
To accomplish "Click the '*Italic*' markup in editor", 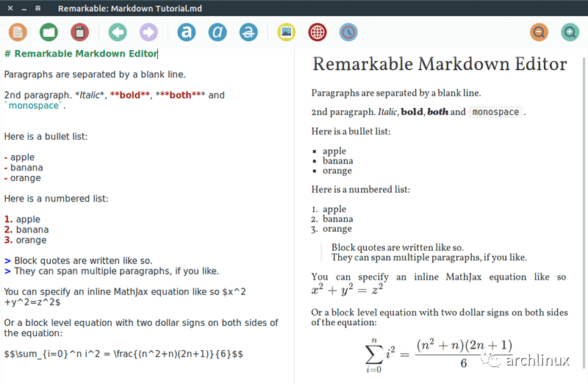I will coord(90,95).
